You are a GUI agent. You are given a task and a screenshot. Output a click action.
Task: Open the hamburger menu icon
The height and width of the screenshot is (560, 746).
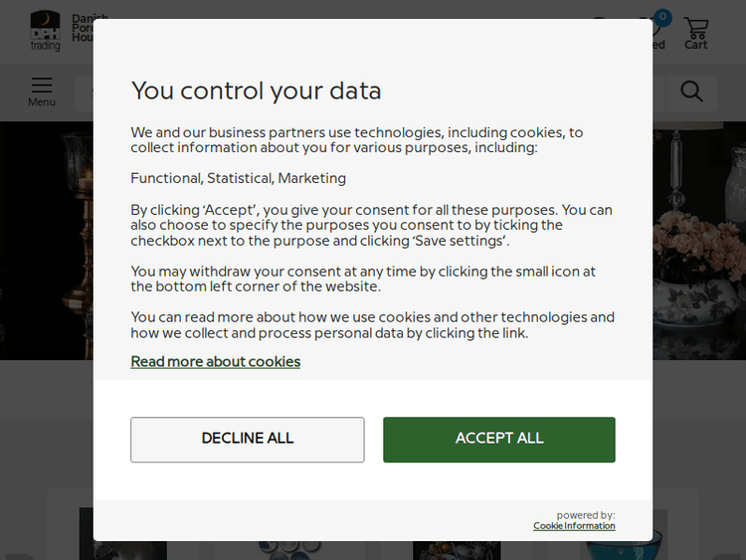(42, 86)
